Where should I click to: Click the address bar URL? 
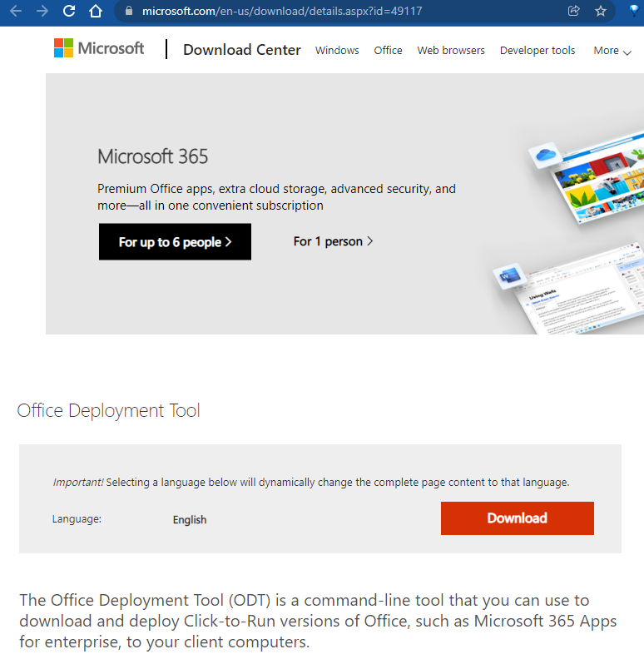tap(282, 11)
